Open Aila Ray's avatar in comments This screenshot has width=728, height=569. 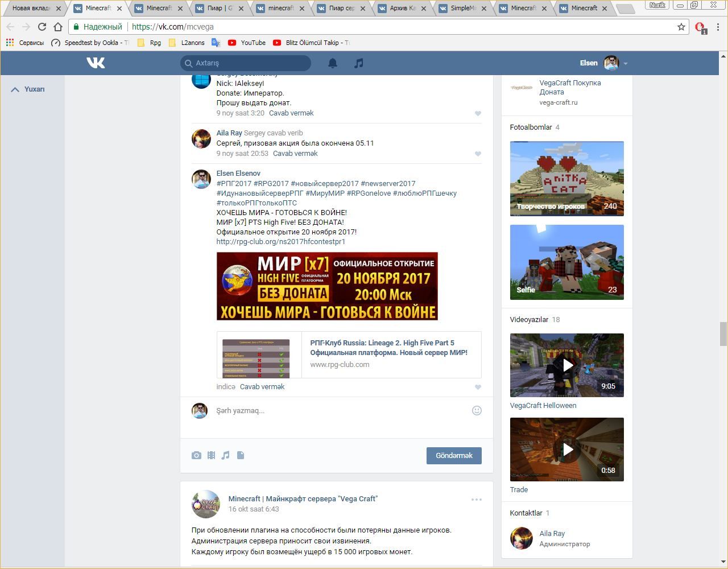[201, 139]
